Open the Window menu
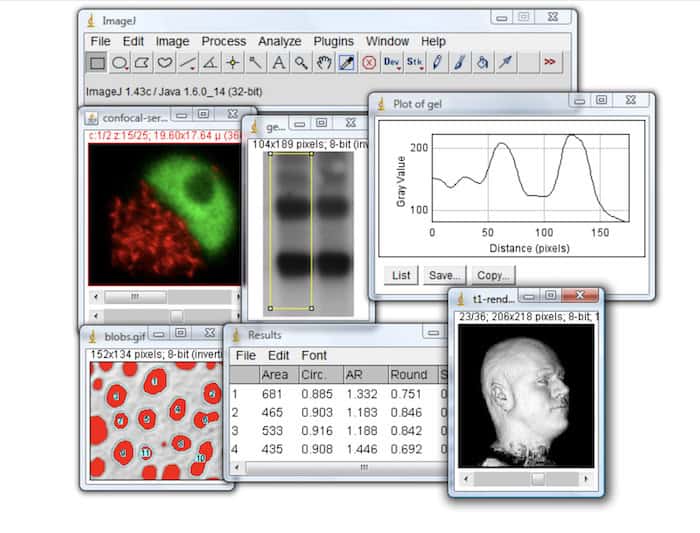The image size is (700, 533). click(388, 42)
